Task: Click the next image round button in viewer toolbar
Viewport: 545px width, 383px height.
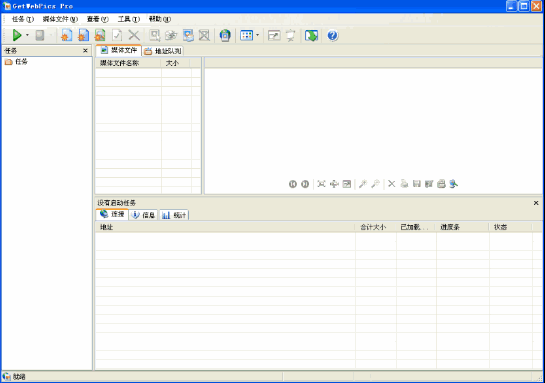Action: (x=305, y=184)
